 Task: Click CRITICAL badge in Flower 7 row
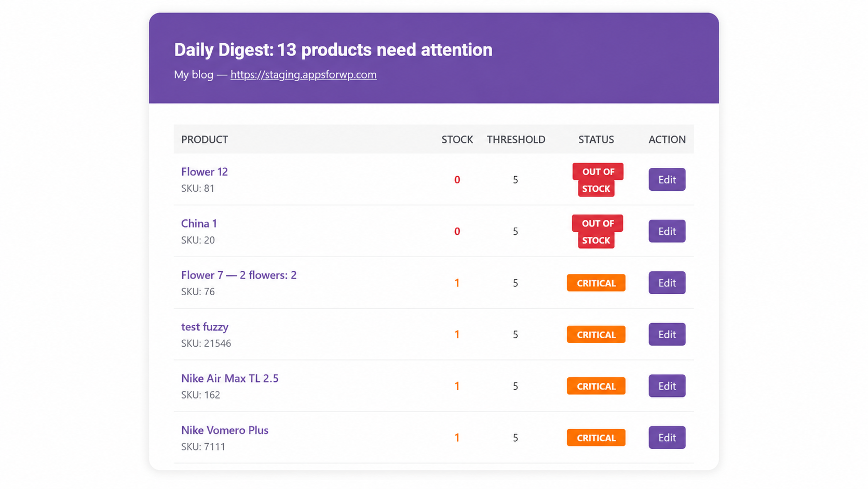pos(596,283)
